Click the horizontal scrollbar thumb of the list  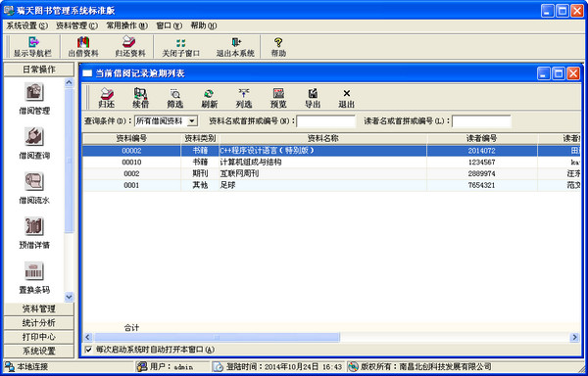[217, 338]
